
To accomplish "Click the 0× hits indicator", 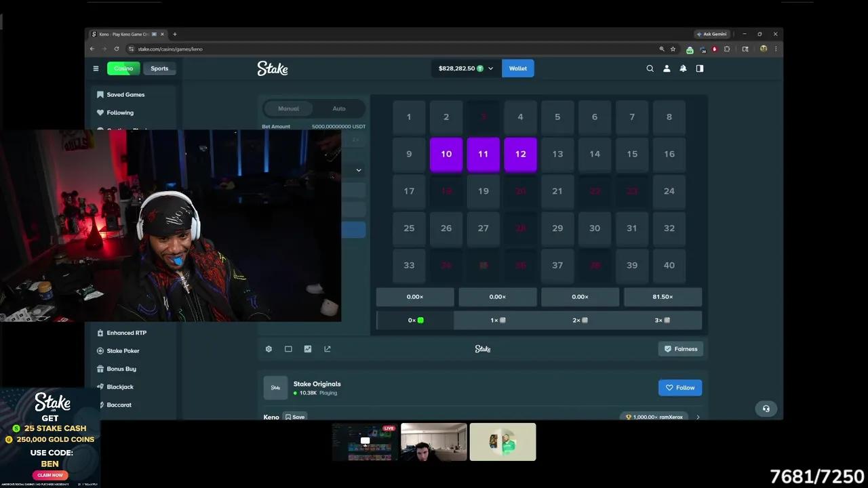I will point(415,321).
